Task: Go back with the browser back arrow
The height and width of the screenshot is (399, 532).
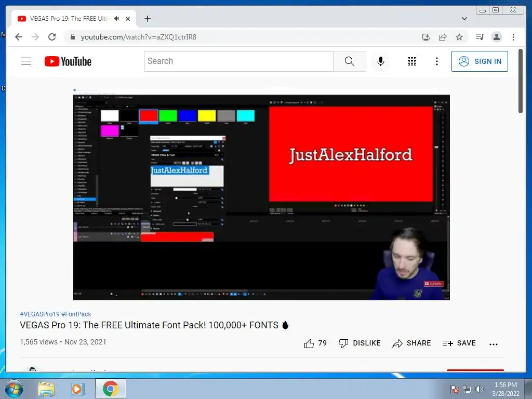Action: pos(19,37)
